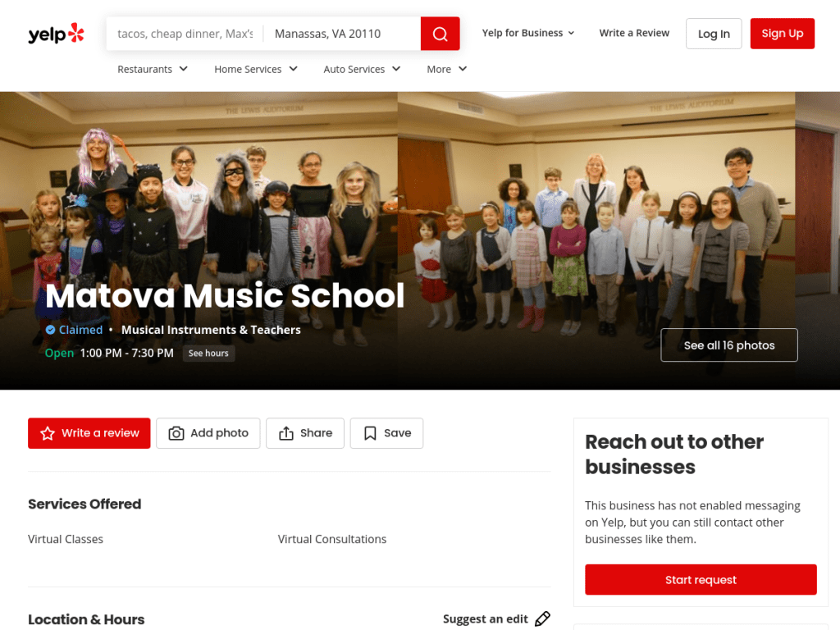840x630 pixels.
Task: Open the Write a Review link
Action: 634,33
